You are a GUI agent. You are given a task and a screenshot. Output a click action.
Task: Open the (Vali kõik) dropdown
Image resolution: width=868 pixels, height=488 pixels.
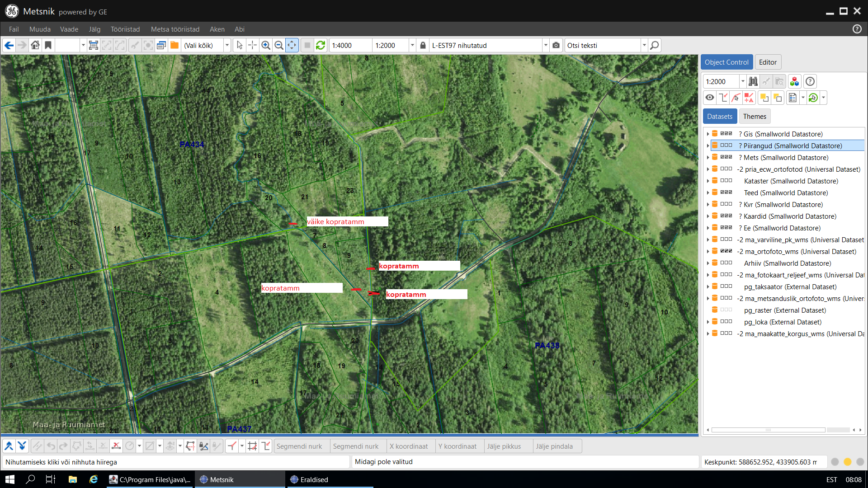coord(227,45)
